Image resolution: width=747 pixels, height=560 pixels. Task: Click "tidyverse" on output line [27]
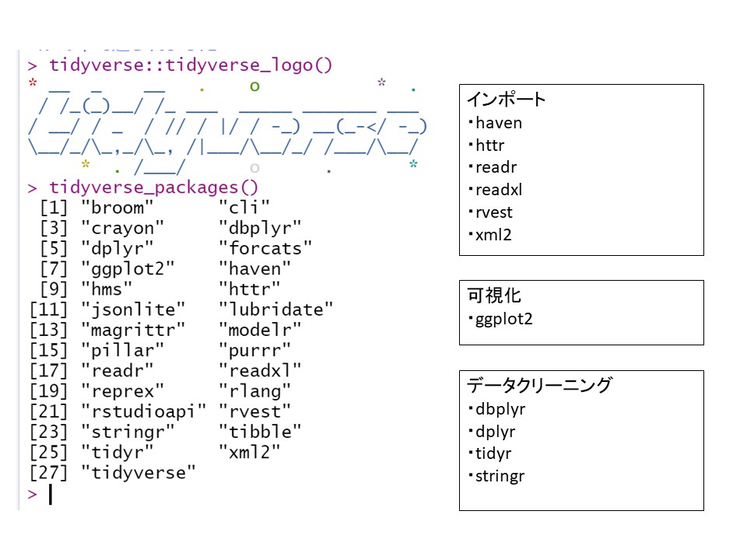[139, 473]
